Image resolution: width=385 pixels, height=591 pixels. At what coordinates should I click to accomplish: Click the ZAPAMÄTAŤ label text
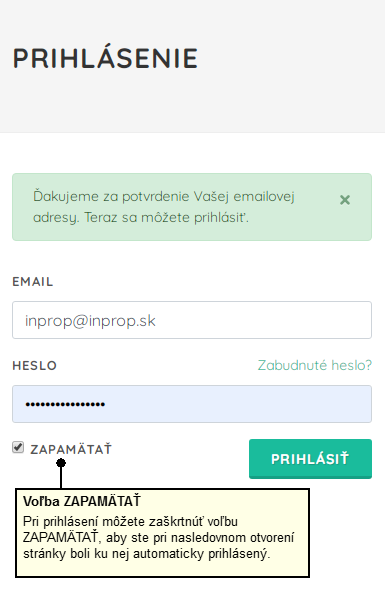71,450
